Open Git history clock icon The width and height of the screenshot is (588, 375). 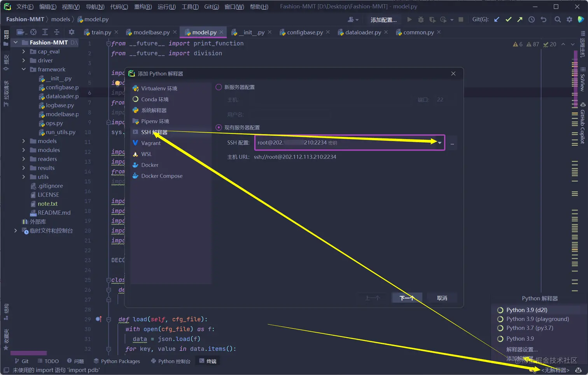[532, 19]
